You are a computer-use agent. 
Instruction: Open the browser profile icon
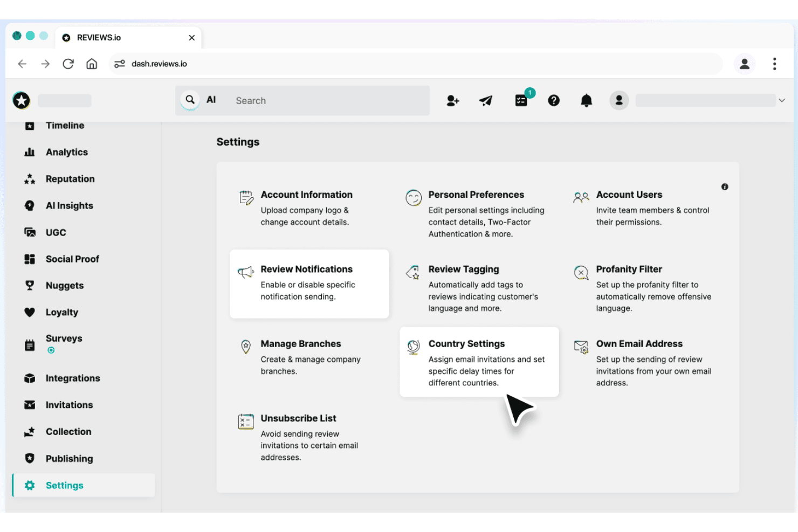click(745, 64)
